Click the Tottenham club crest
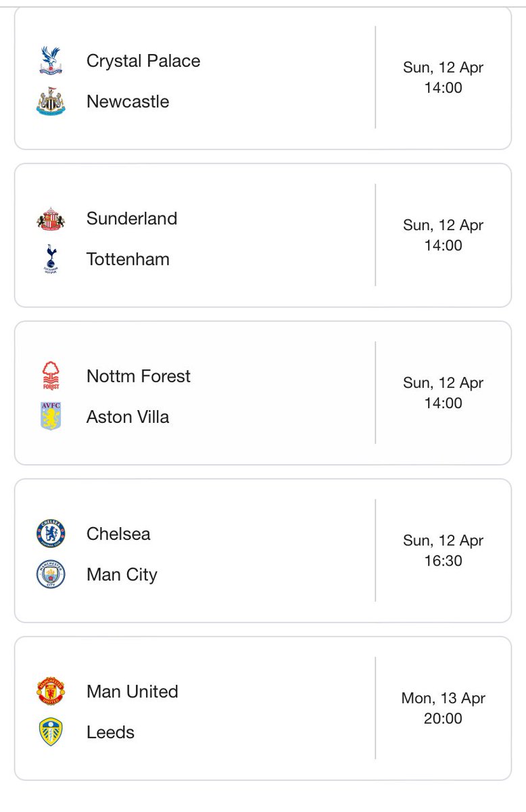 (51, 259)
